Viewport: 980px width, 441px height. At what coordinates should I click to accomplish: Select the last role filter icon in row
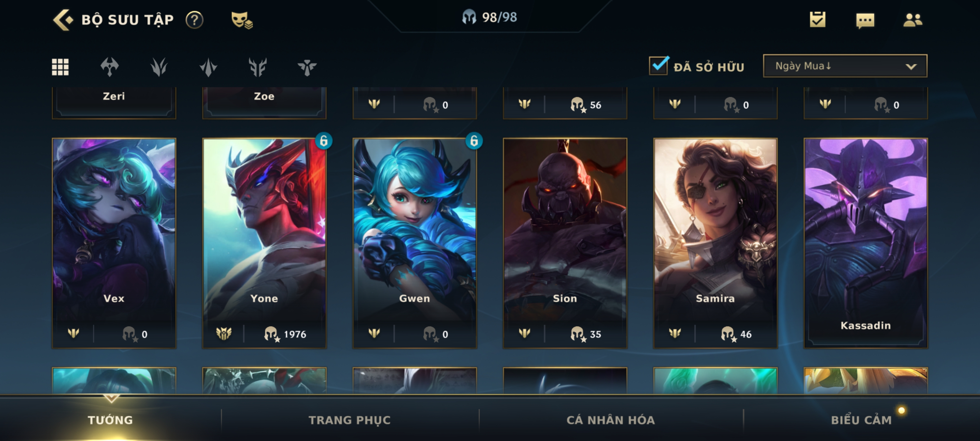(x=307, y=67)
